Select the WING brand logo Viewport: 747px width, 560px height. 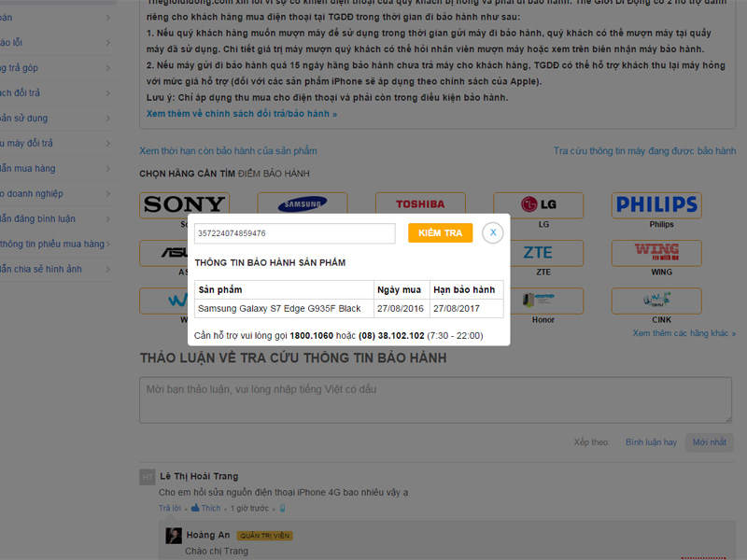coord(656,253)
